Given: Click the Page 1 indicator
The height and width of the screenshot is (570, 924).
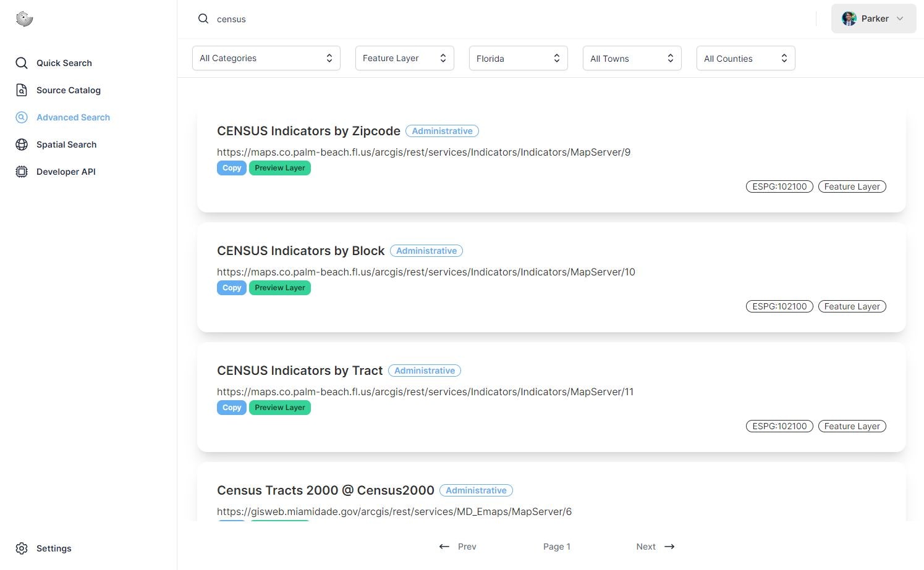Looking at the screenshot, I should 557,547.
